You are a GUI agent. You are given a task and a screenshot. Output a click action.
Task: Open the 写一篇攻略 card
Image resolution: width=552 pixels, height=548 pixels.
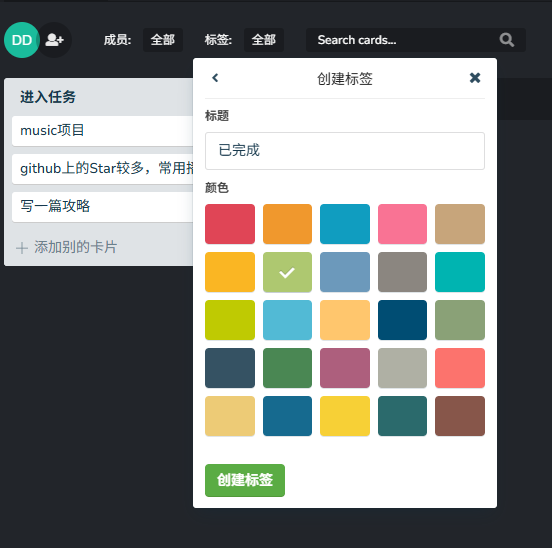coord(102,207)
